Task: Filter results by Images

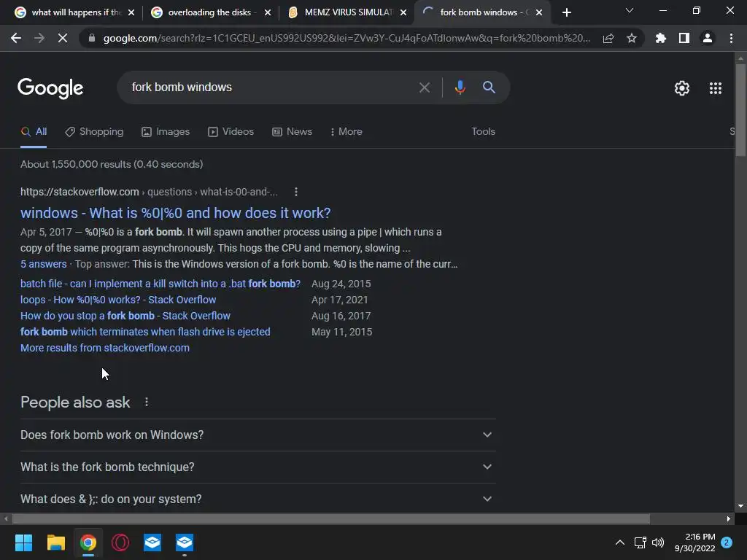Action: point(166,132)
